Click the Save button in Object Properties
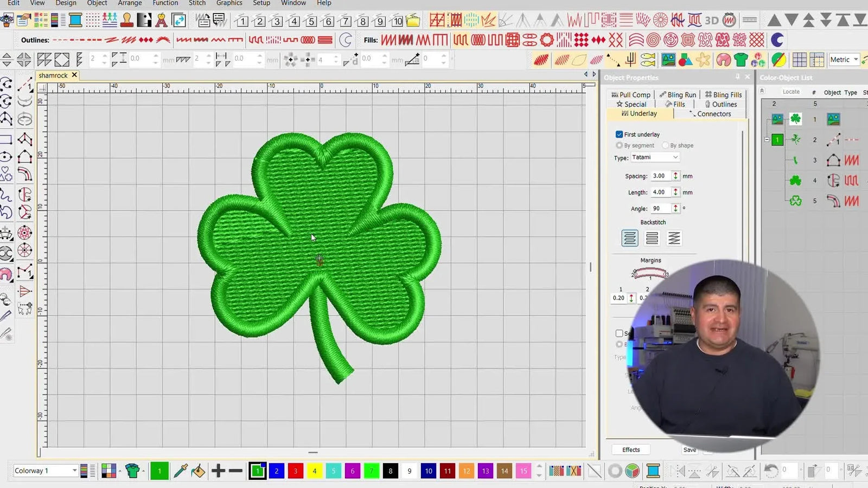 coord(690,450)
